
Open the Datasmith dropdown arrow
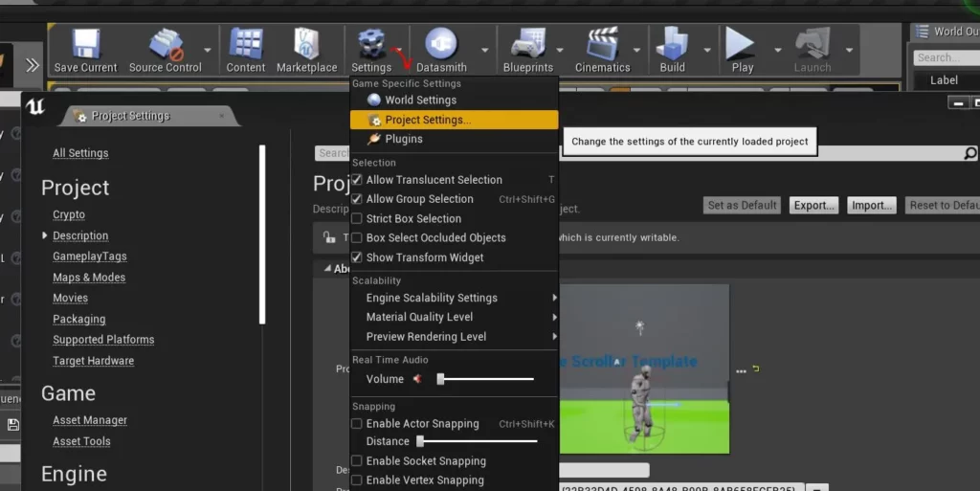point(484,50)
